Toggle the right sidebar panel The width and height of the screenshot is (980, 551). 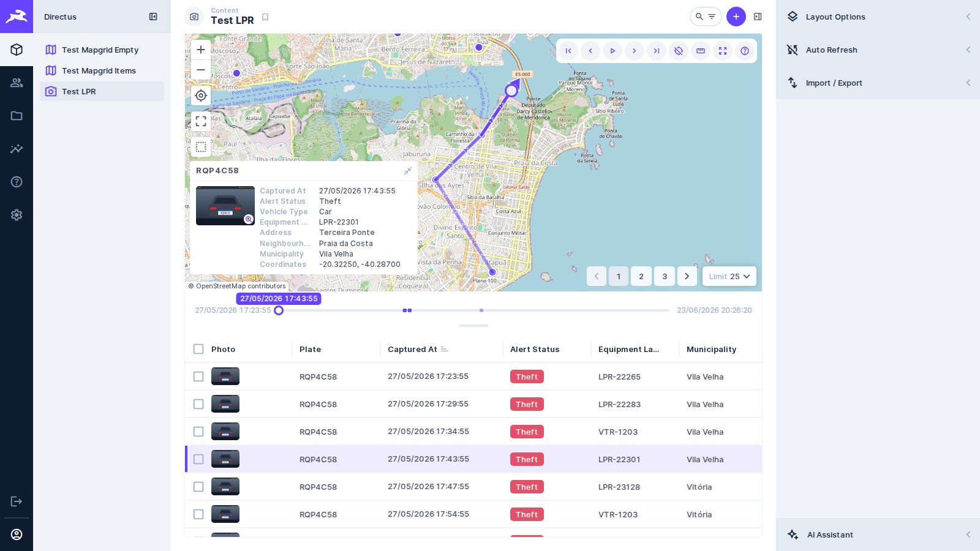(x=758, y=17)
